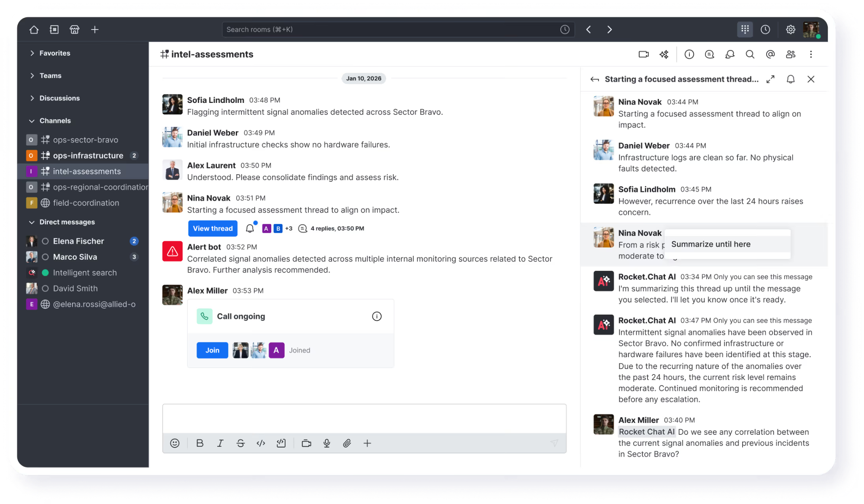Send message with paper plane icon
The image size is (864, 504).
tap(554, 443)
